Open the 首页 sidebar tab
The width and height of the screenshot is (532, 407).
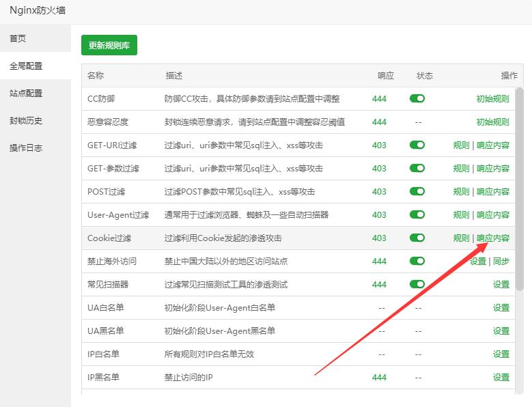pos(18,38)
